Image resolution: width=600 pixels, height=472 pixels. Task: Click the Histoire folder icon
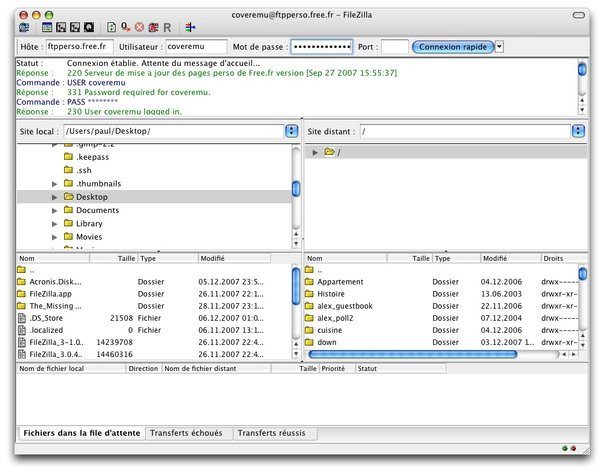(309, 294)
